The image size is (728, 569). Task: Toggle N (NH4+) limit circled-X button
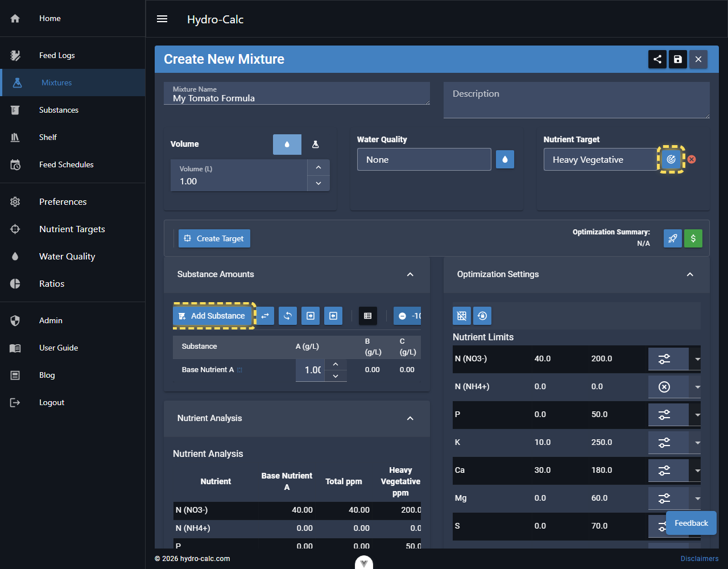668,387
